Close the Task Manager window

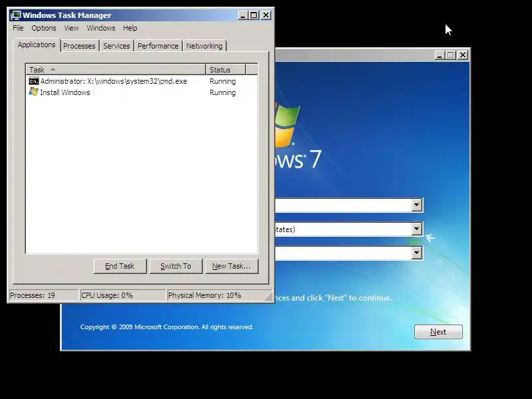point(266,15)
